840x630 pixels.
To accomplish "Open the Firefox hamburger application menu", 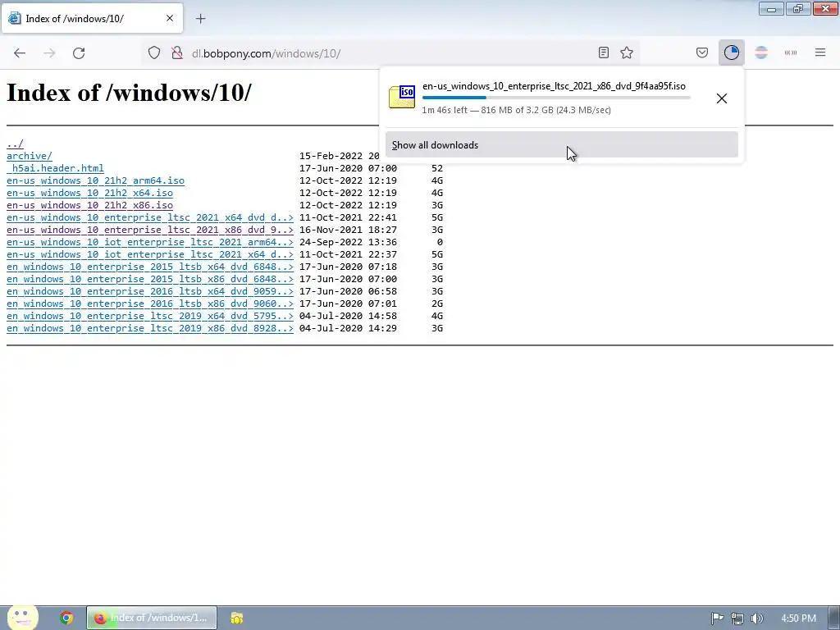I will pyautogui.click(x=820, y=52).
